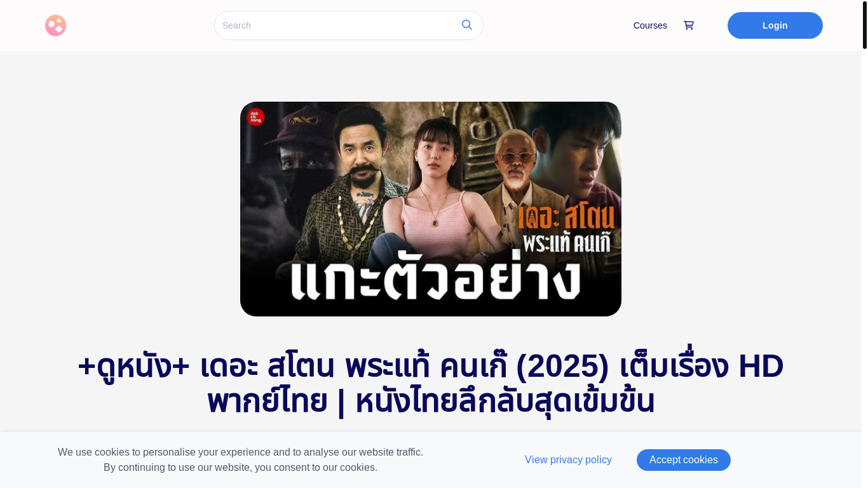Open the shopping cart icon
The image size is (868, 488).
point(689,25)
